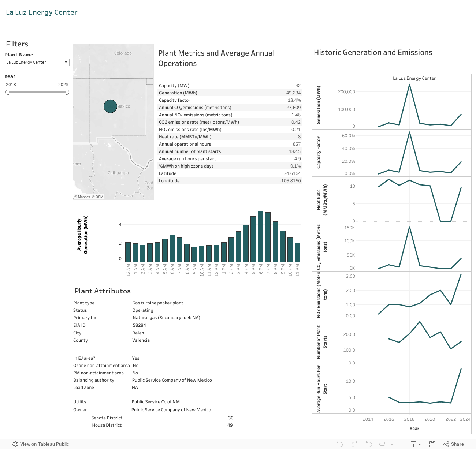Click Annual CO₂ emissions value 27,609
Screen dimensions: 476x449
293,108
